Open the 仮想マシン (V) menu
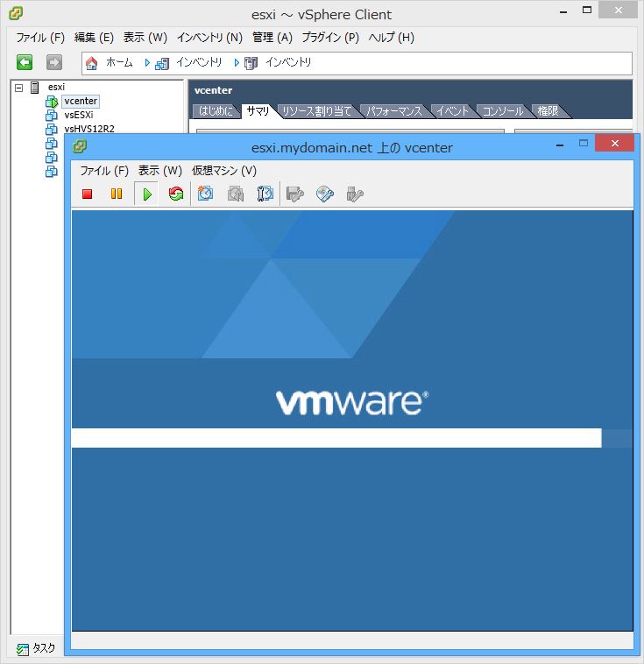This screenshot has height=664, width=644. tap(224, 171)
